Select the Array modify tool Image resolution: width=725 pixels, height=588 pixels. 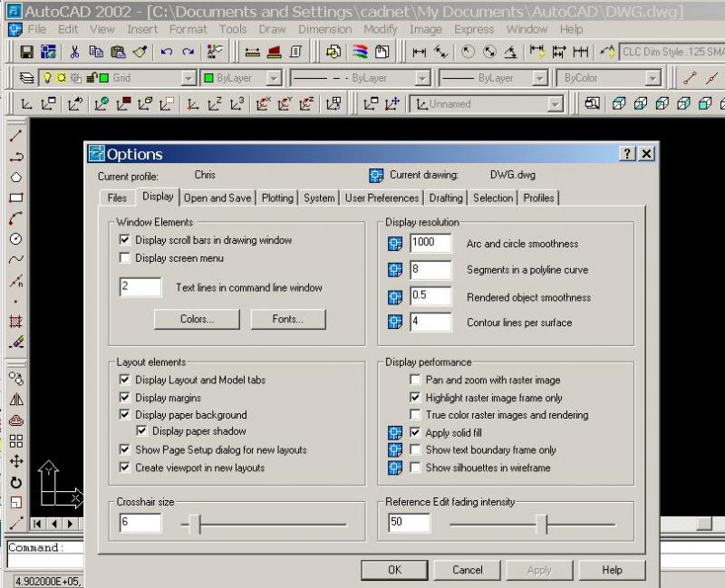pos(16,441)
